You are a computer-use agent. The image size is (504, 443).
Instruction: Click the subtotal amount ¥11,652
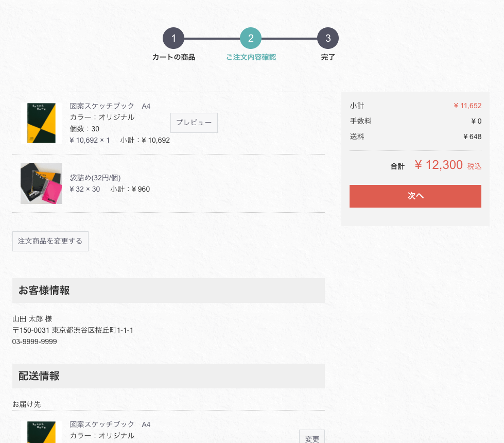[x=467, y=106]
